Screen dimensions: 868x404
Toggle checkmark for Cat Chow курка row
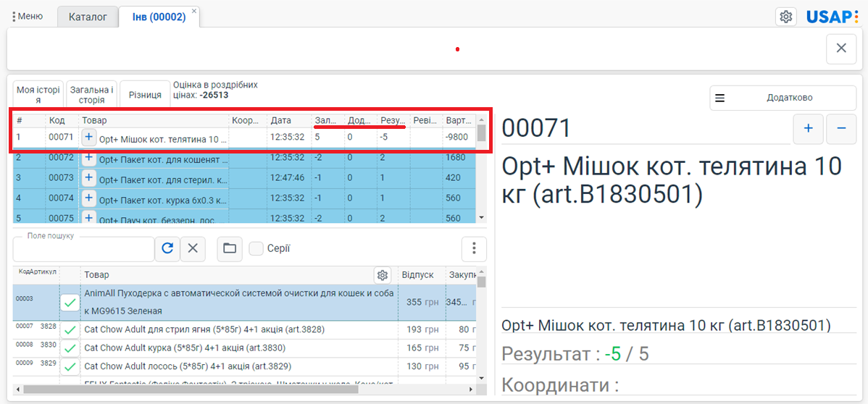pyautogui.click(x=70, y=349)
